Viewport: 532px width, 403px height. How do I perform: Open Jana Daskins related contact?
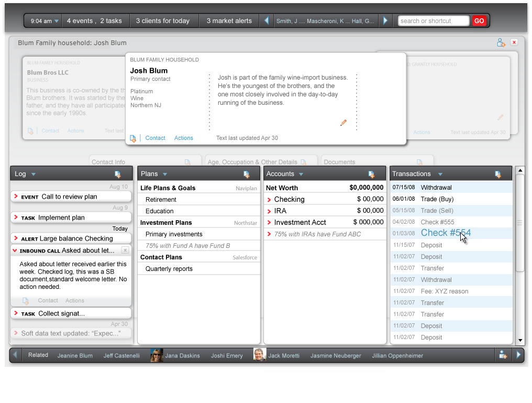point(182,355)
